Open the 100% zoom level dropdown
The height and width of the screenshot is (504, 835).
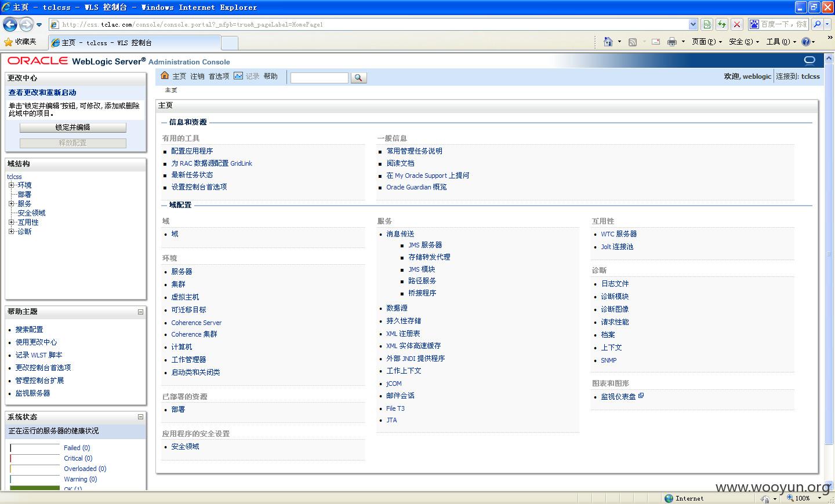click(820, 498)
